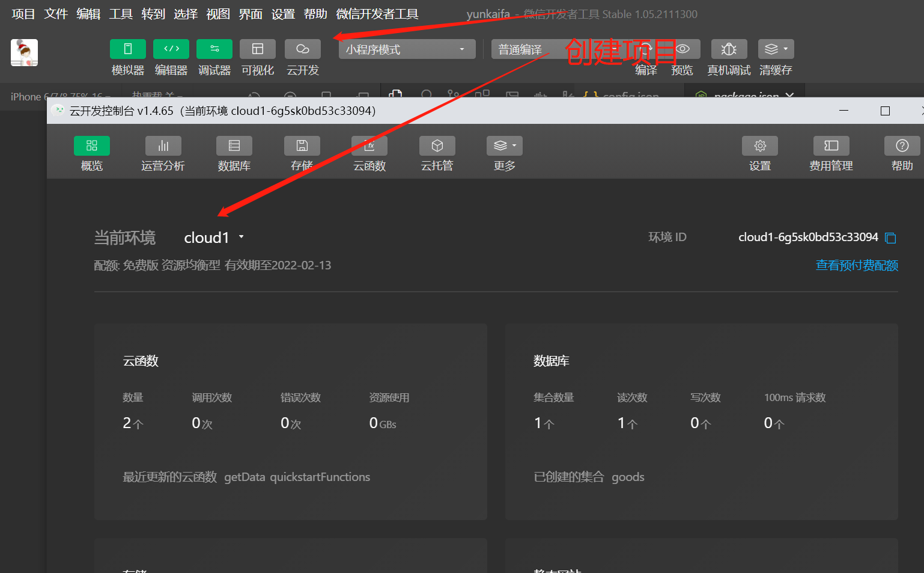Click the 云函数 card title

pyautogui.click(x=141, y=361)
